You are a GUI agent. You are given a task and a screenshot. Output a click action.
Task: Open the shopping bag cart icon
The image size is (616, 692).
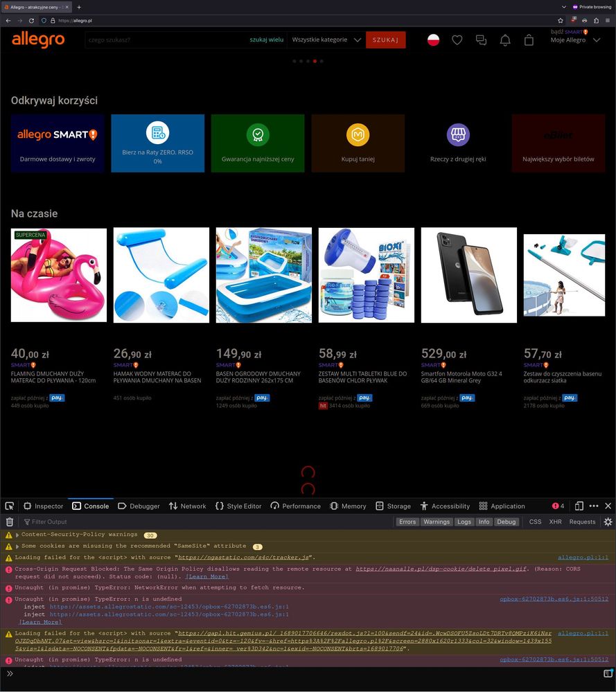[529, 40]
